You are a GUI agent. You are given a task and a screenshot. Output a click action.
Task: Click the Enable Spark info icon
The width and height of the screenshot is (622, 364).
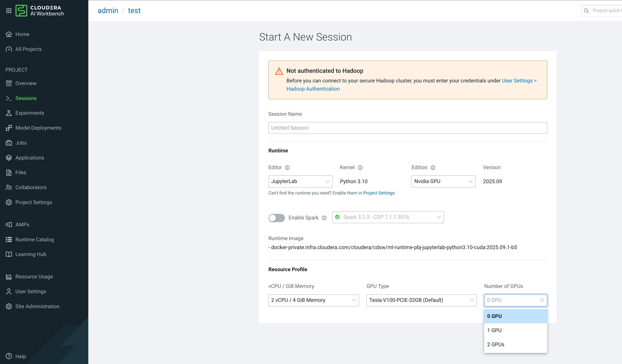pyautogui.click(x=324, y=218)
